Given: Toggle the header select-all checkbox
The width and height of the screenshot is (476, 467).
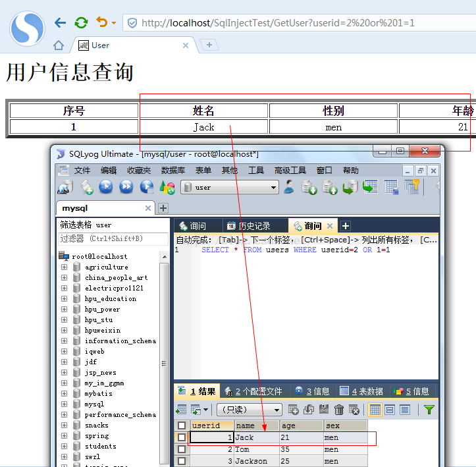Looking at the screenshot, I should point(182,426).
